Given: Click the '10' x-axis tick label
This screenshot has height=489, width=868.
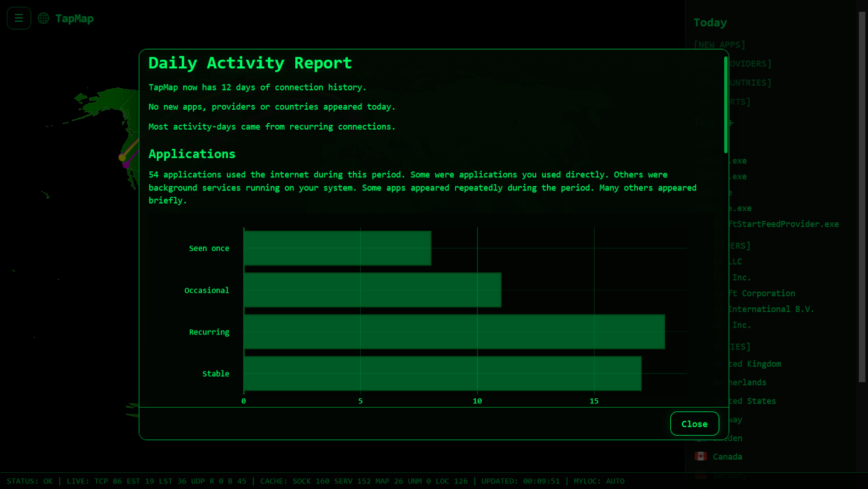Looking at the screenshot, I should pyautogui.click(x=477, y=401).
